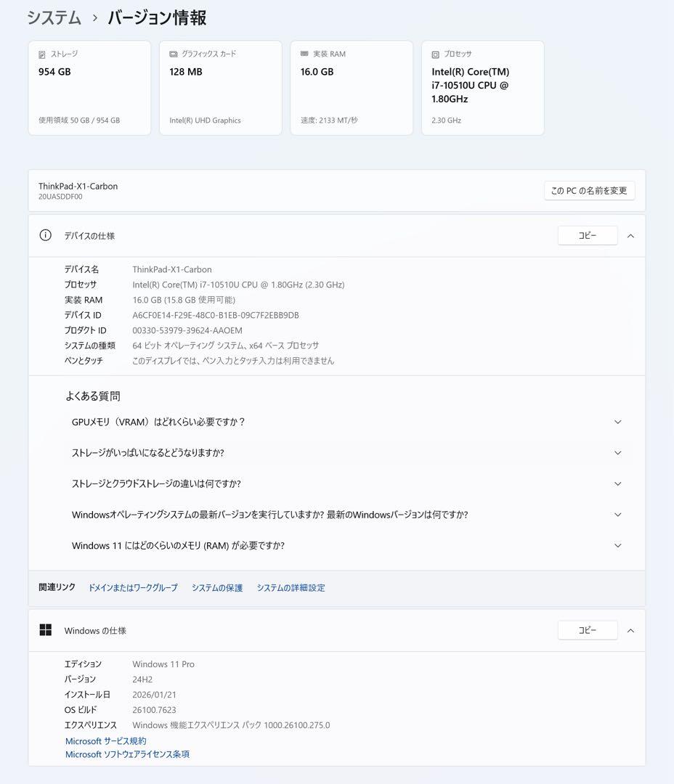Click the graphics card icon
This screenshot has height=784, width=674.
[x=174, y=54]
